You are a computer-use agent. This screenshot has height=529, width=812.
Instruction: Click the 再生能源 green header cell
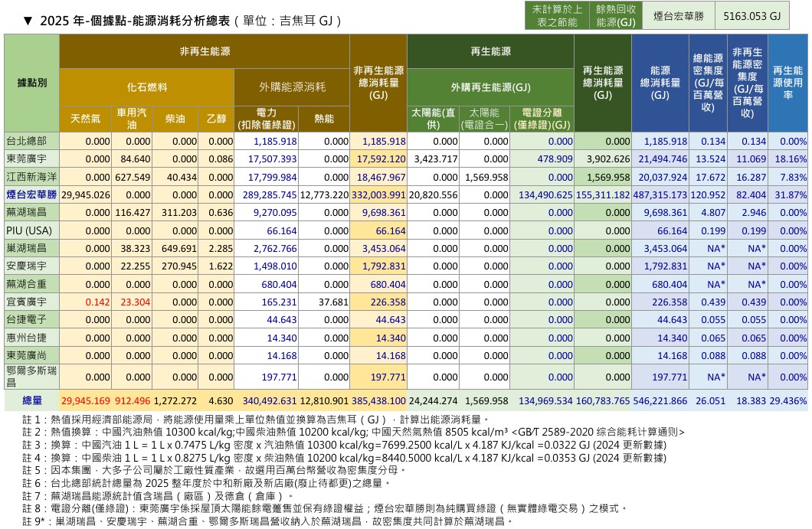pos(490,51)
